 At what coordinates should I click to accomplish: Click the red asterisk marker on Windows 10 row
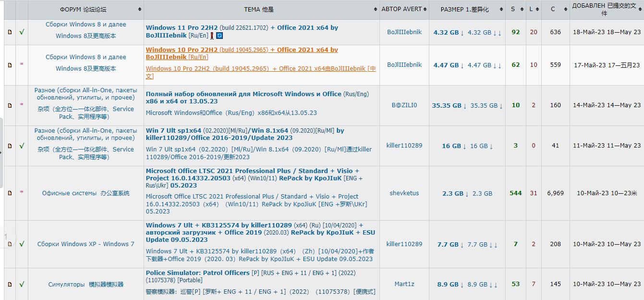point(22,65)
